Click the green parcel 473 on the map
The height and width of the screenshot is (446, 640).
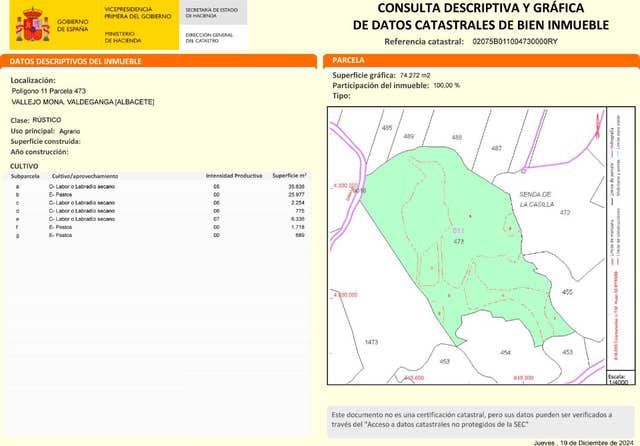440,240
